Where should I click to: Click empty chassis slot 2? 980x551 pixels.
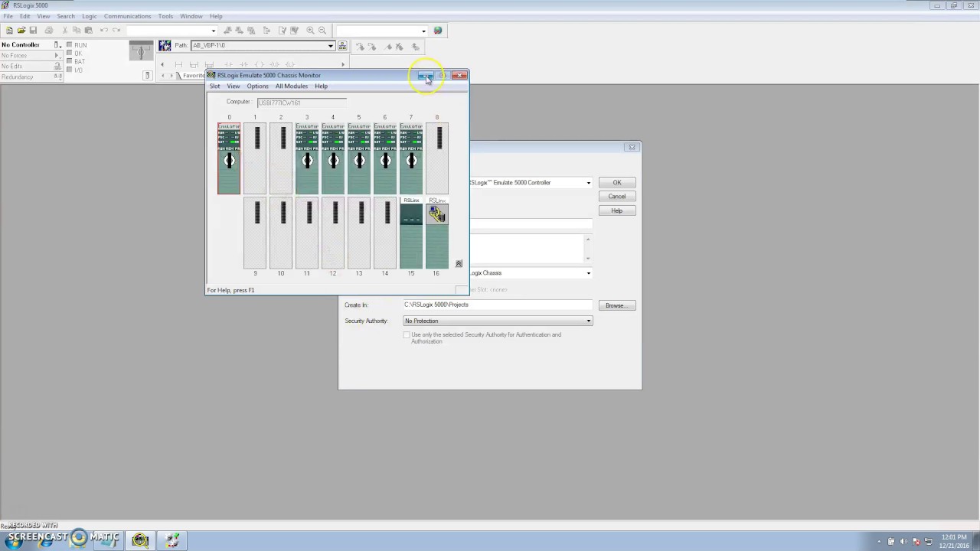coord(281,158)
